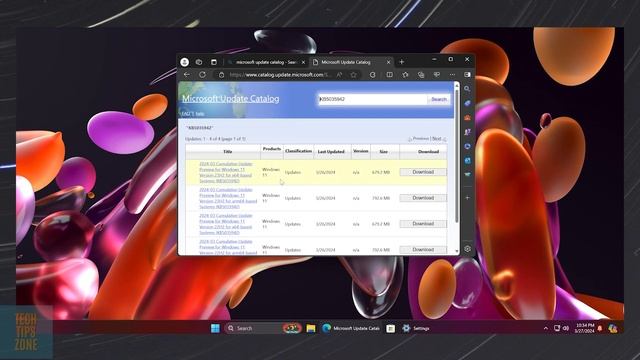The image size is (640, 360).
Task: Open the network icon in system tray
Action: tap(557, 328)
